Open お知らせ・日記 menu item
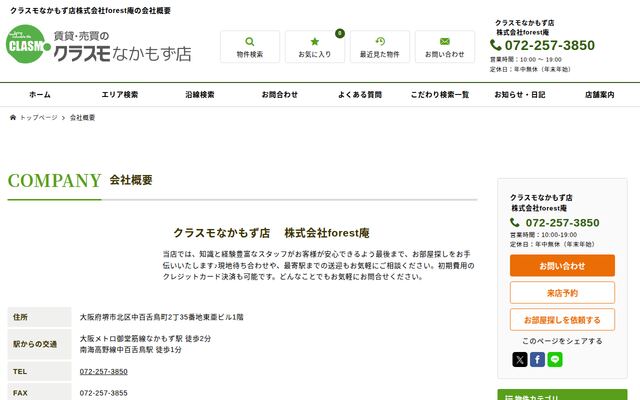 520,95
